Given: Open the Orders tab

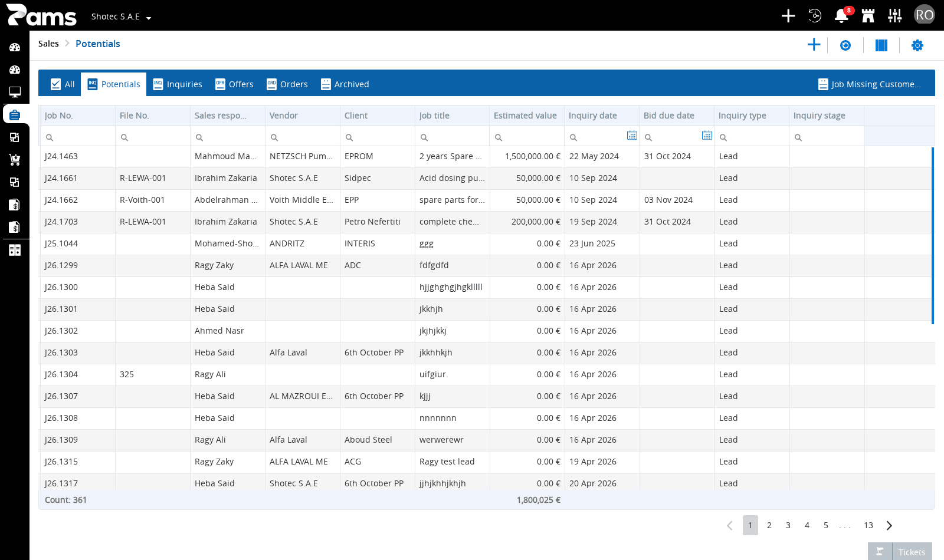Looking at the screenshot, I should point(287,84).
